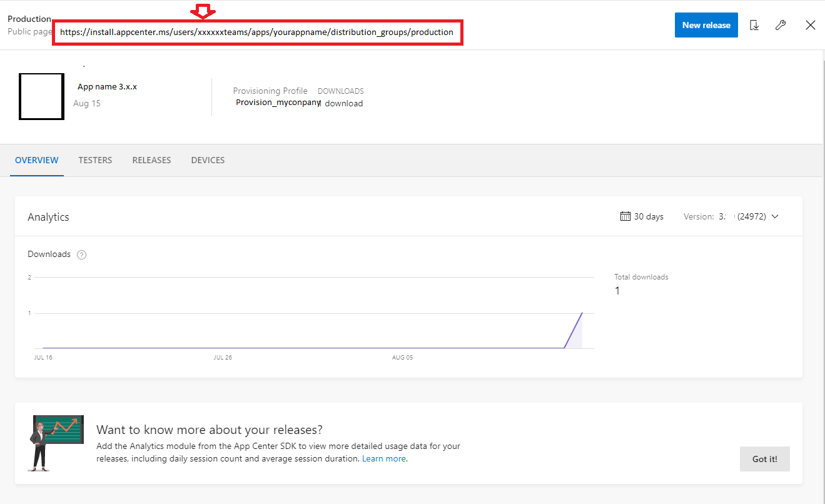Click the Downloads help question mark
Image resolution: width=825 pixels, height=504 pixels.
(x=81, y=255)
